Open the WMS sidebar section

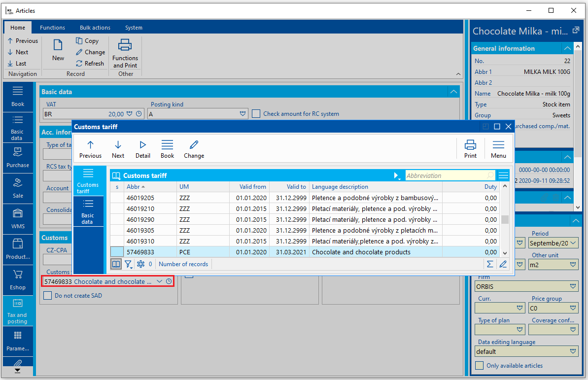point(18,219)
